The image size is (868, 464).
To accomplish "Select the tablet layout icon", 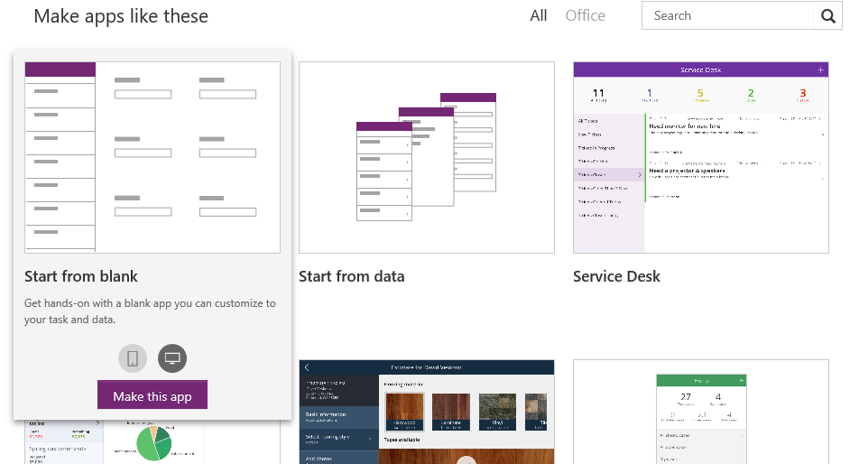I will pos(172,358).
